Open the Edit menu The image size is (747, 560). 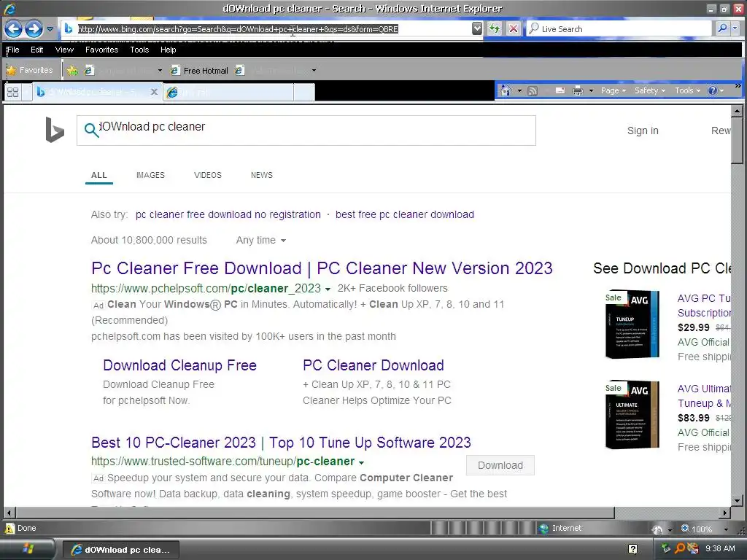[x=36, y=50]
